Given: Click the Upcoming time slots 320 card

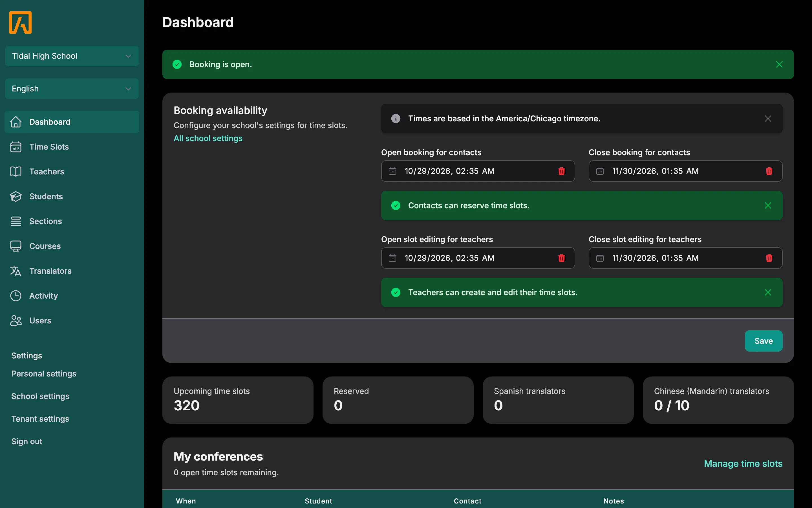Looking at the screenshot, I should [x=238, y=400].
